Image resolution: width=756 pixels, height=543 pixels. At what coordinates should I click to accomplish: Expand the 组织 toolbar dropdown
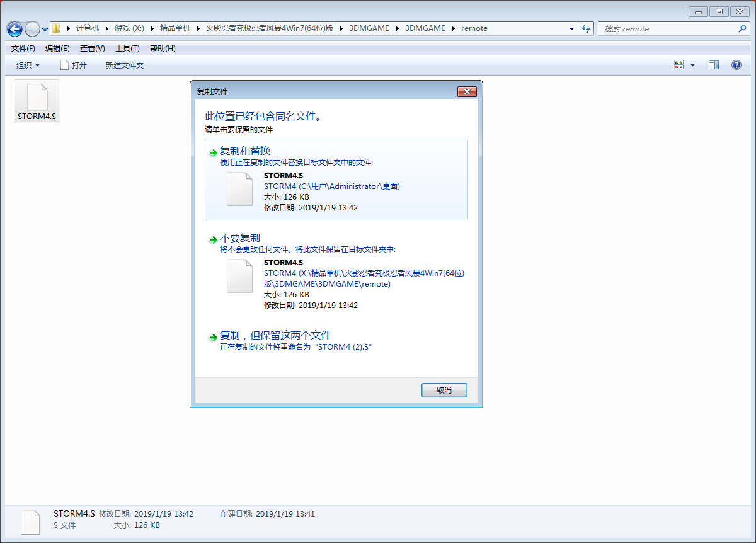28,65
